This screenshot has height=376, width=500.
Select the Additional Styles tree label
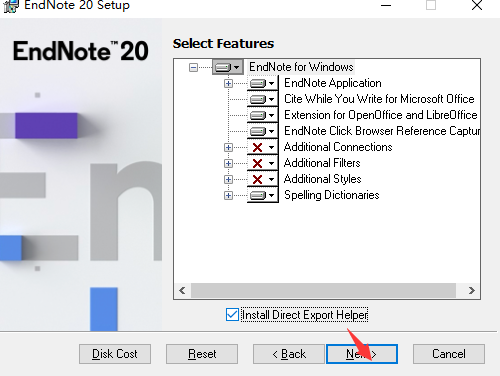point(322,179)
